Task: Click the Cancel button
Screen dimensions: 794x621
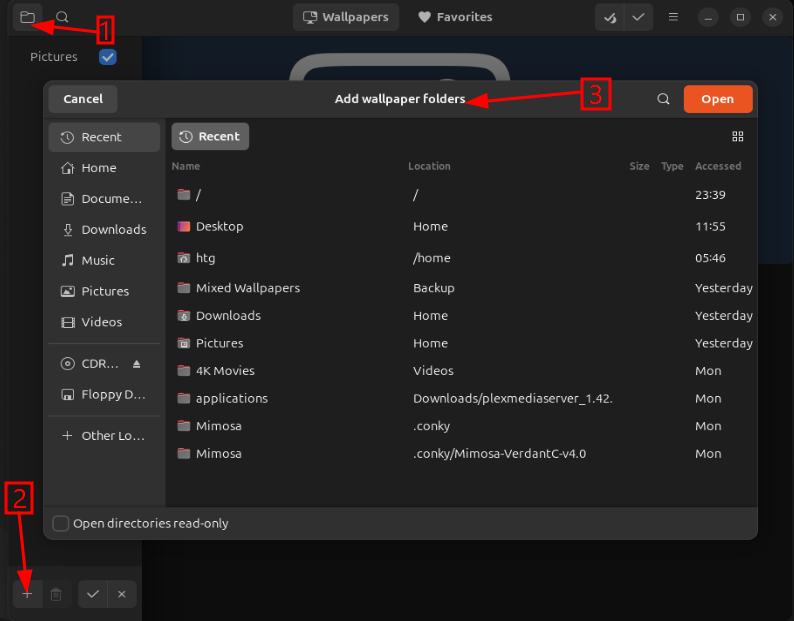Action: (x=83, y=99)
